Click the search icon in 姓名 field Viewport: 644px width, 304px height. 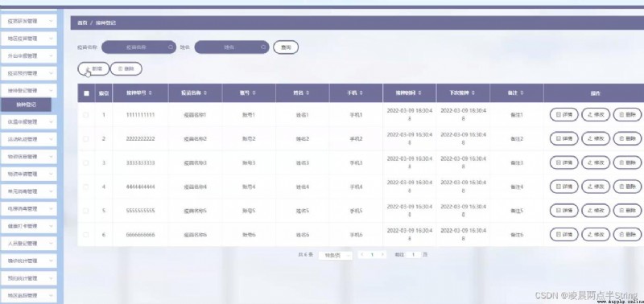click(x=263, y=47)
